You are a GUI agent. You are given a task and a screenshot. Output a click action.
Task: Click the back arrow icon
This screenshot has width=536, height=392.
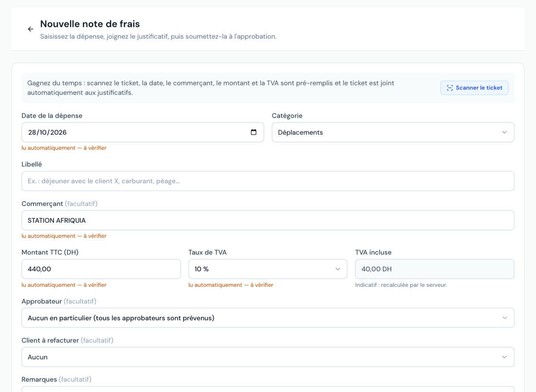[31, 29]
